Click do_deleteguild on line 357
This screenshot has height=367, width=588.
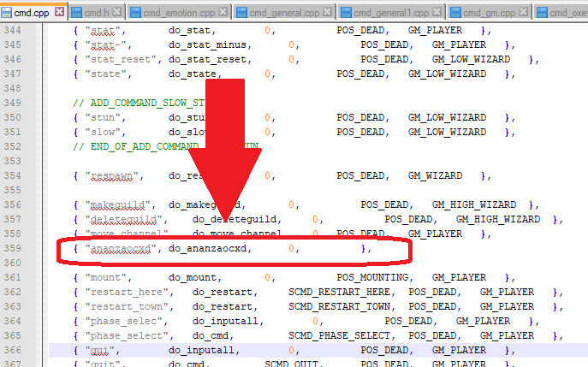coord(235,219)
